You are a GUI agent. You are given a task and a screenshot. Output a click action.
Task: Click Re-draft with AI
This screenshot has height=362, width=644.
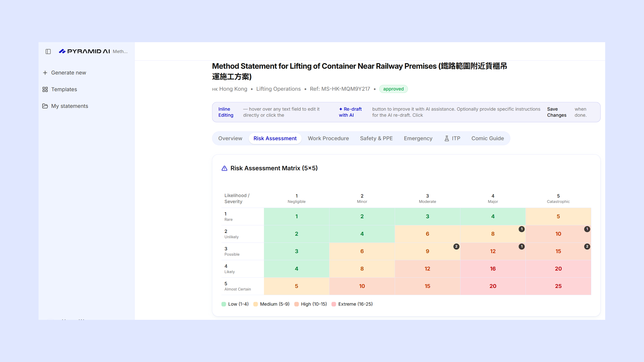[350, 112]
